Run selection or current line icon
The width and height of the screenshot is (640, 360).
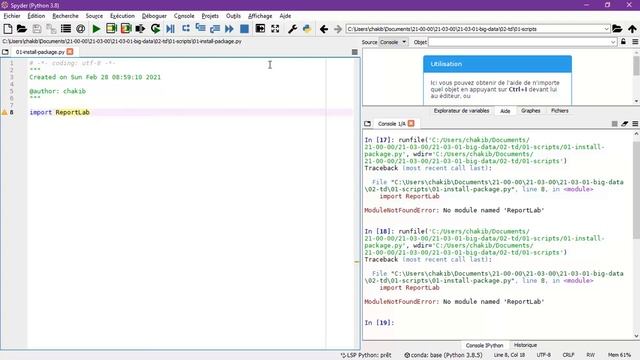[140, 29]
